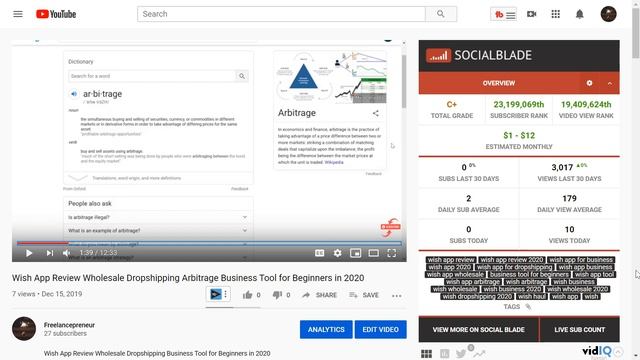The width and height of the screenshot is (640, 360).
Task: Open the Freelancepreneur channel name link
Action: (69, 325)
